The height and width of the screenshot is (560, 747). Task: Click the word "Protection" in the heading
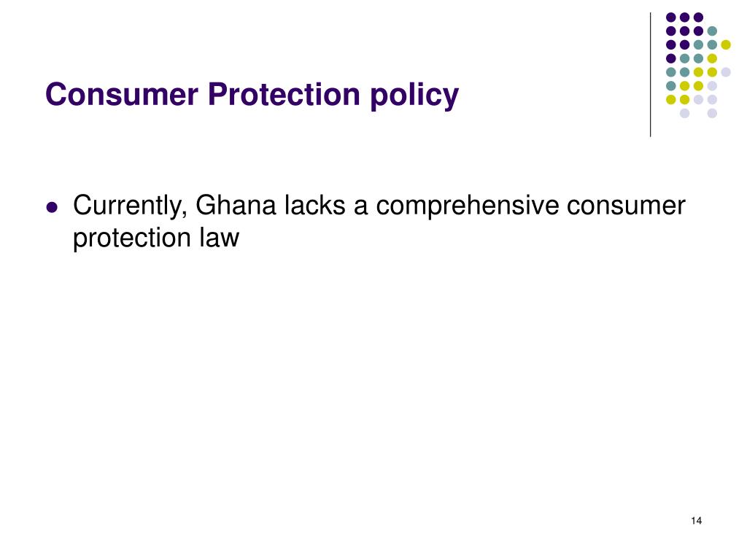pyautogui.click(x=284, y=94)
